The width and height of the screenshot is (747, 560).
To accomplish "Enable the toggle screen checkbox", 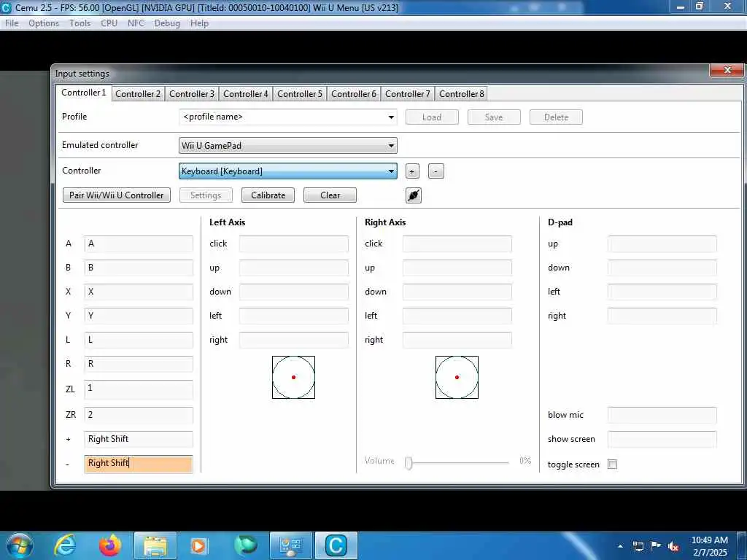I will [612, 464].
